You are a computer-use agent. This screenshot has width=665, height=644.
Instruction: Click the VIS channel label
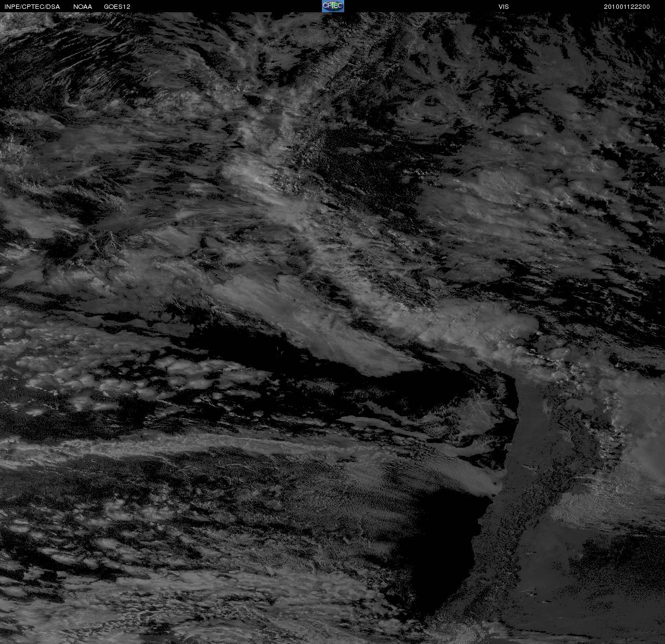pyautogui.click(x=503, y=7)
